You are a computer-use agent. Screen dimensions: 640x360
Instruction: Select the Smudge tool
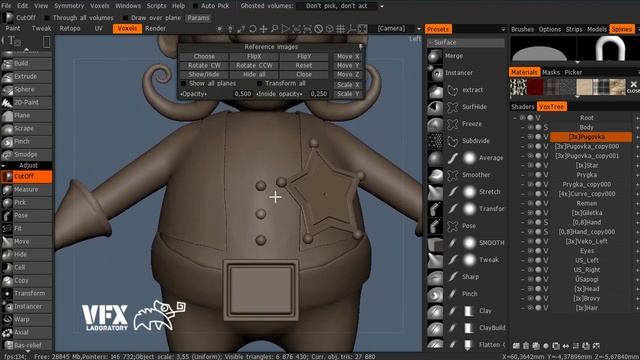pos(27,155)
